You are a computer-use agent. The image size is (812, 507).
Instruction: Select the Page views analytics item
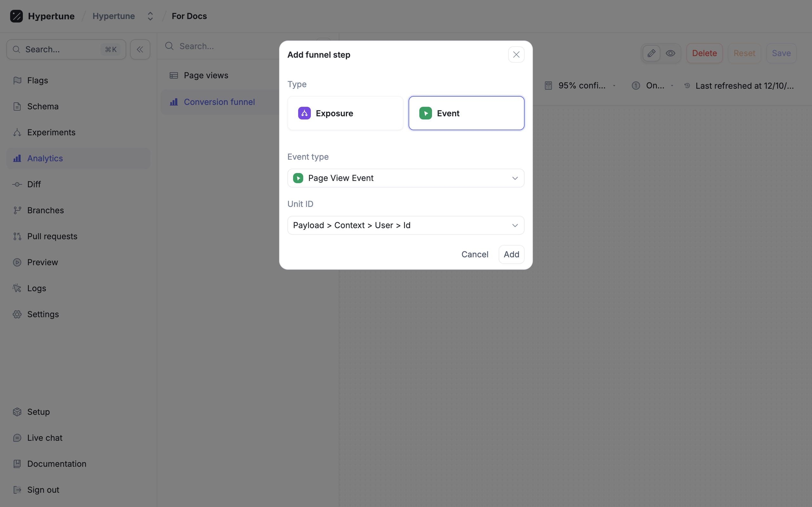click(x=206, y=75)
